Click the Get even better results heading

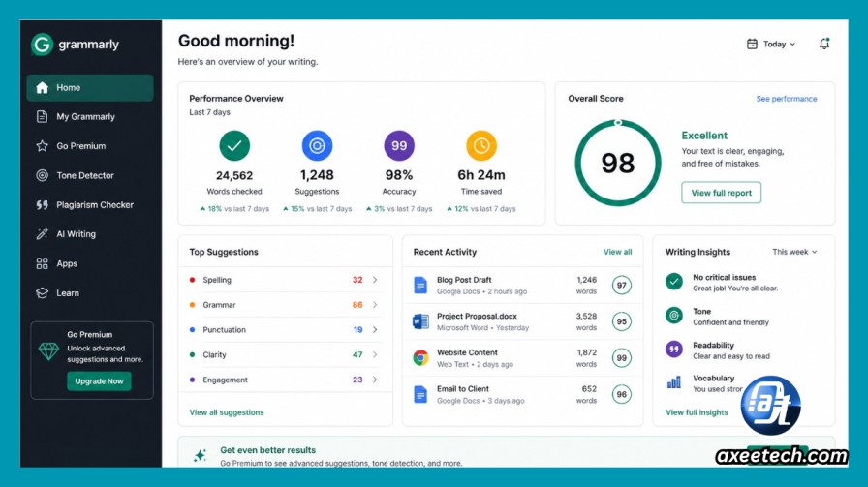pos(268,450)
